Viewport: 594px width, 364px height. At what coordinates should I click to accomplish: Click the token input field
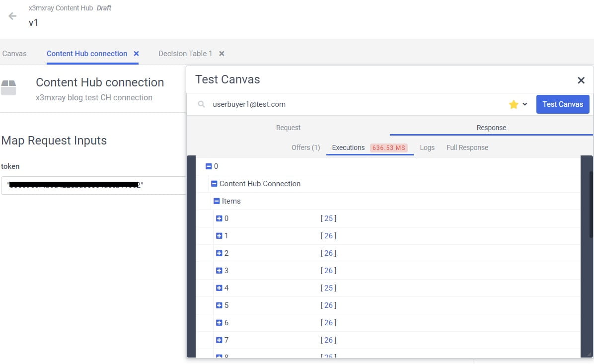pyautogui.click(x=93, y=185)
